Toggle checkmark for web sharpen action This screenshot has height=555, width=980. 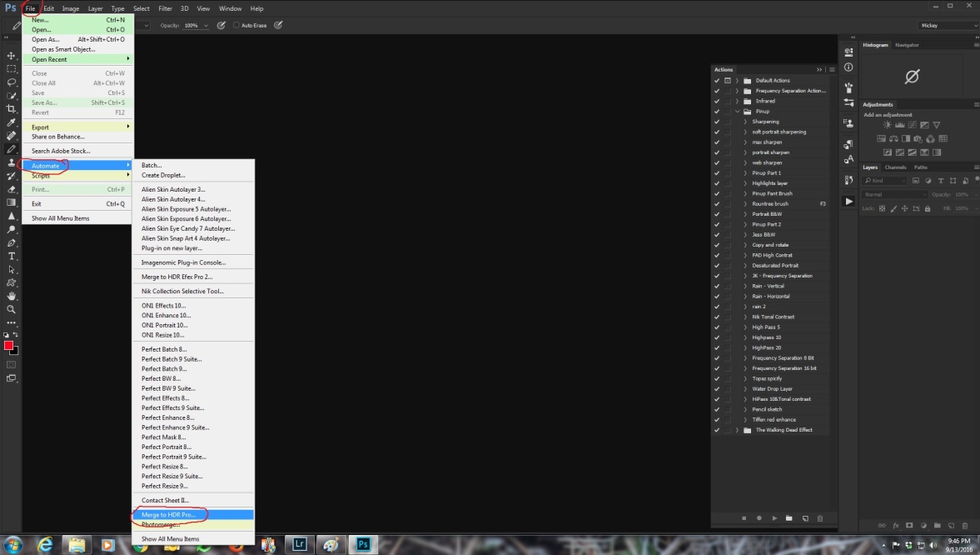pos(717,162)
